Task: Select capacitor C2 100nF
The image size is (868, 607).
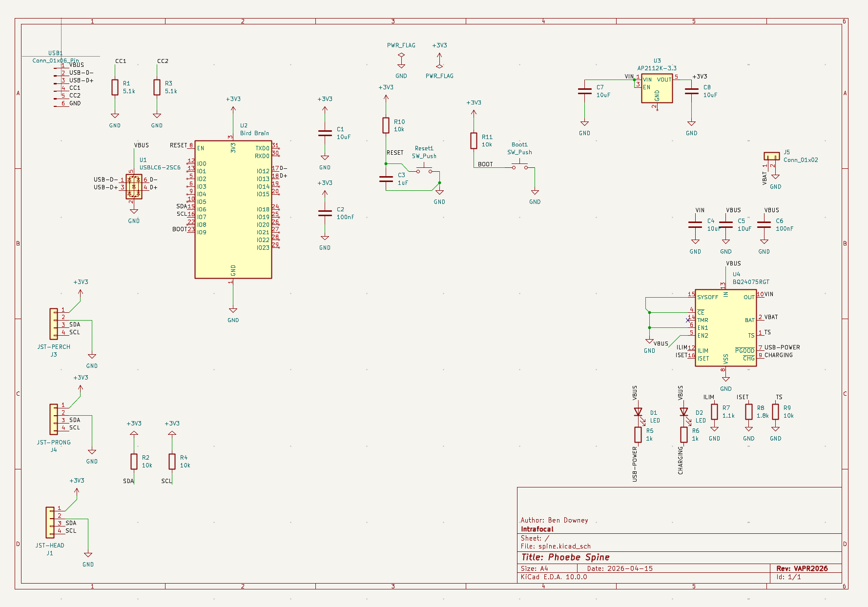Action: click(325, 213)
